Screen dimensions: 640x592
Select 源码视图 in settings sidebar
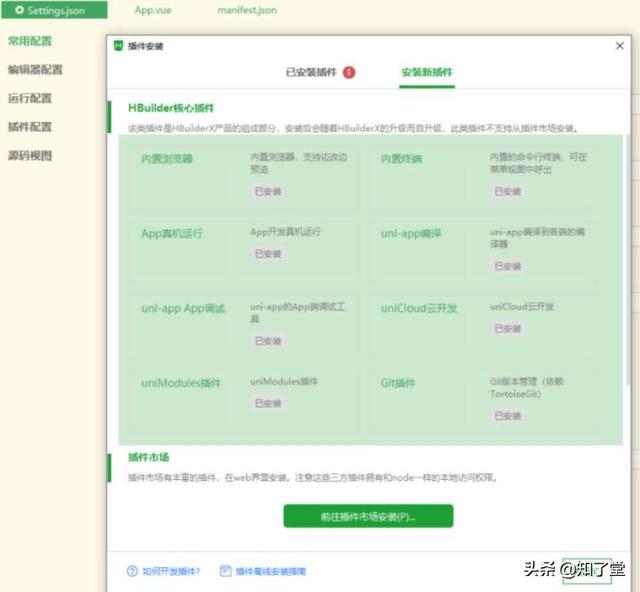pyautogui.click(x=30, y=156)
